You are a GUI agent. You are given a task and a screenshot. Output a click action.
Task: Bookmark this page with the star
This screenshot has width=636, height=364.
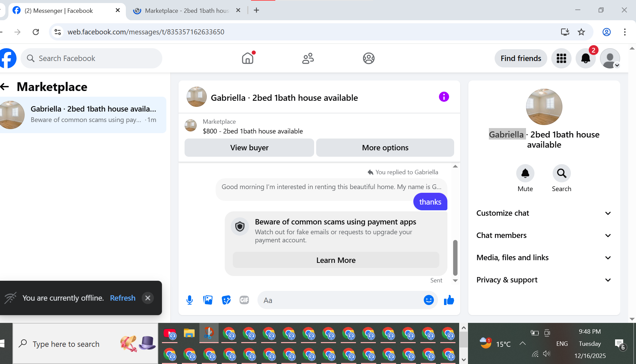click(x=581, y=32)
